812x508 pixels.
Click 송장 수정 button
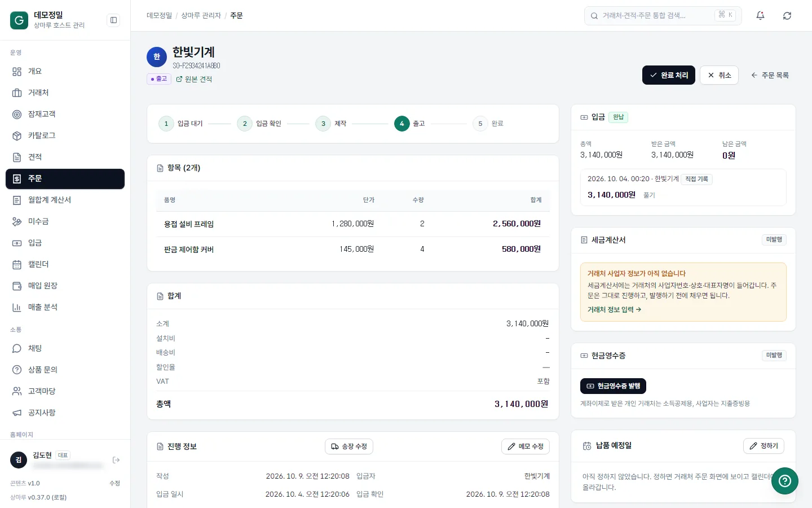[349, 446]
